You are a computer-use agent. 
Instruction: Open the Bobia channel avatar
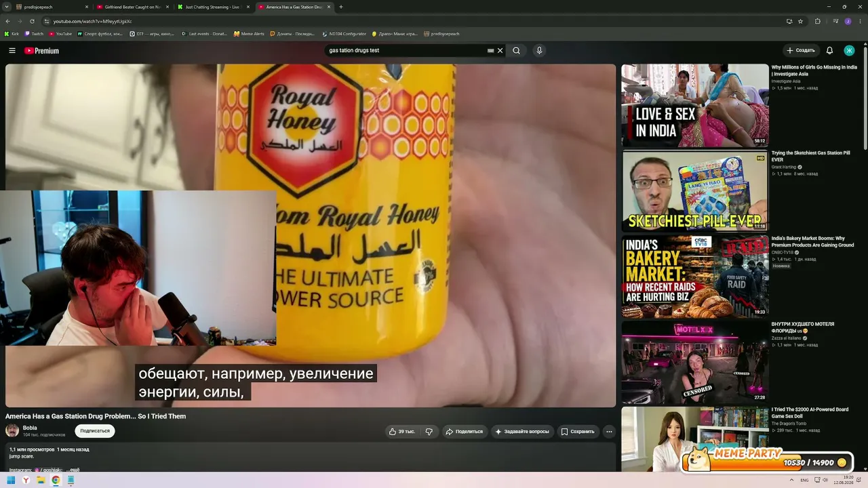[x=12, y=430]
